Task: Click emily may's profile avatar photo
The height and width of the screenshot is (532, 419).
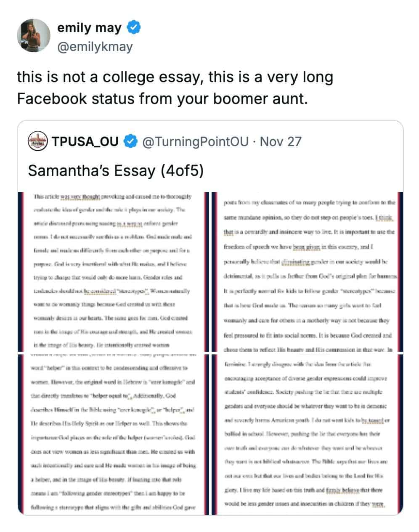Action: coord(33,35)
